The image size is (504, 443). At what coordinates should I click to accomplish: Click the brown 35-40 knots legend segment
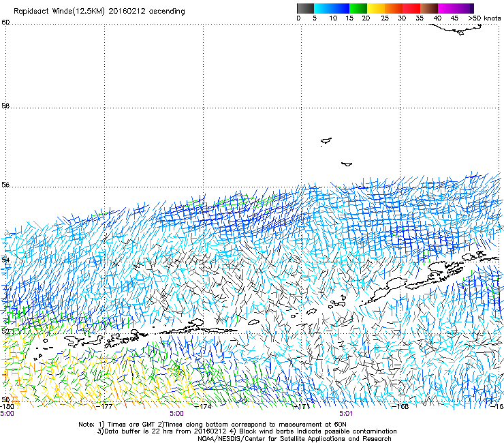point(429,8)
